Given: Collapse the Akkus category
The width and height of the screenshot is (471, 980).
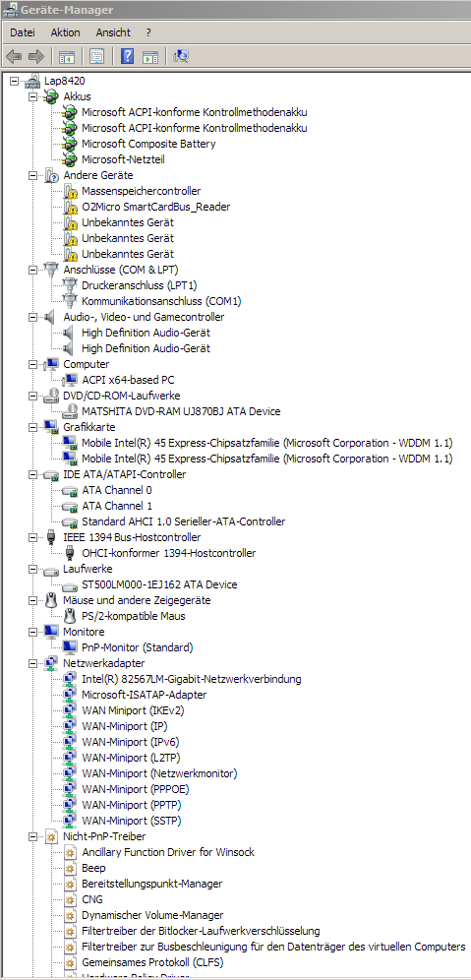Looking at the screenshot, I should click(32, 96).
